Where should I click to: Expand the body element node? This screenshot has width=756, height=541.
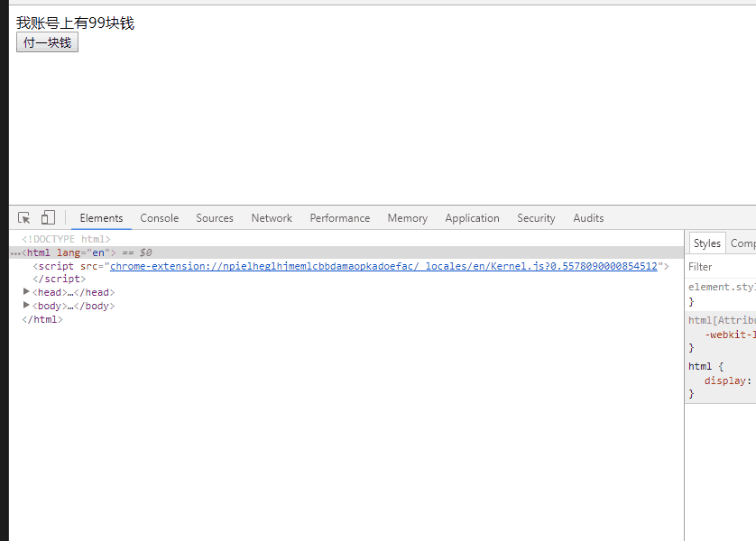(26, 305)
